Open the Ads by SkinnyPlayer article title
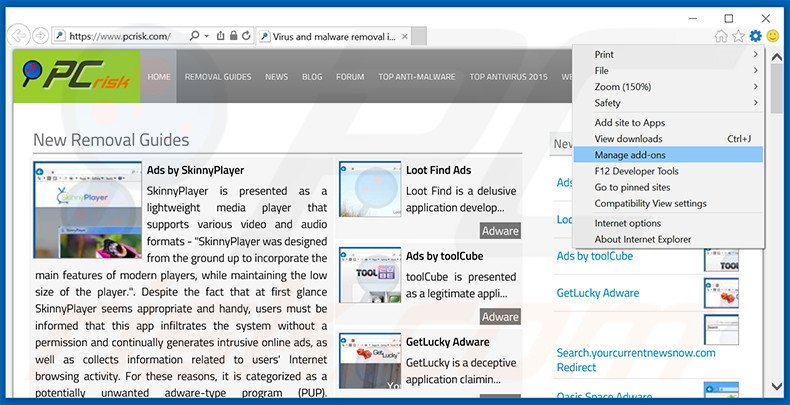Image resolution: width=790 pixels, height=405 pixels. coord(195,170)
